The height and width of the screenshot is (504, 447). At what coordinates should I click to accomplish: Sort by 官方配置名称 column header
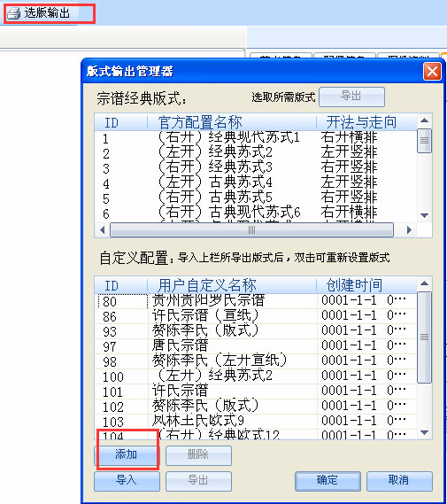pos(232,122)
